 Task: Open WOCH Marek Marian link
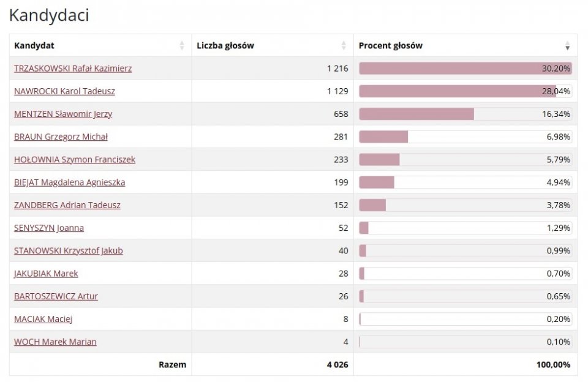click(55, 342)
